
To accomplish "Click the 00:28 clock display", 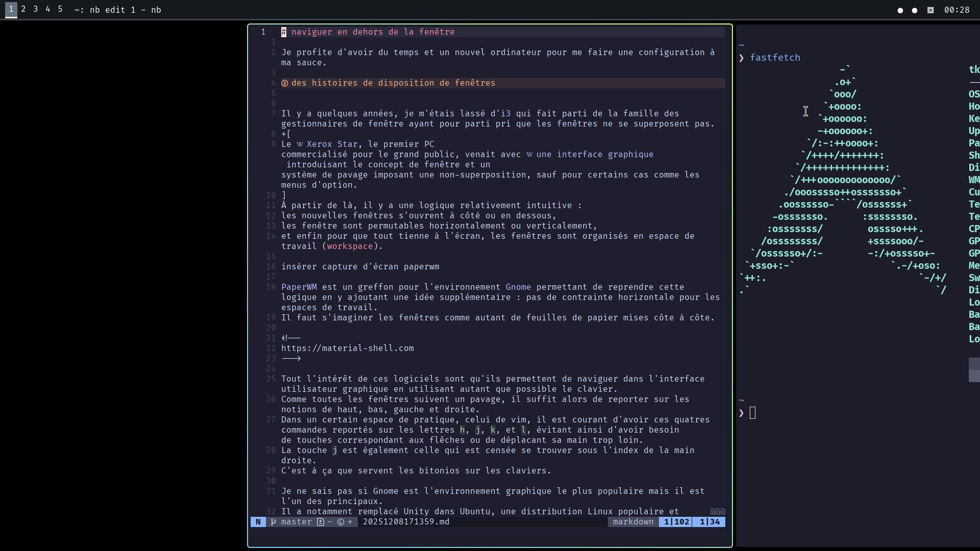I will 957,10.
